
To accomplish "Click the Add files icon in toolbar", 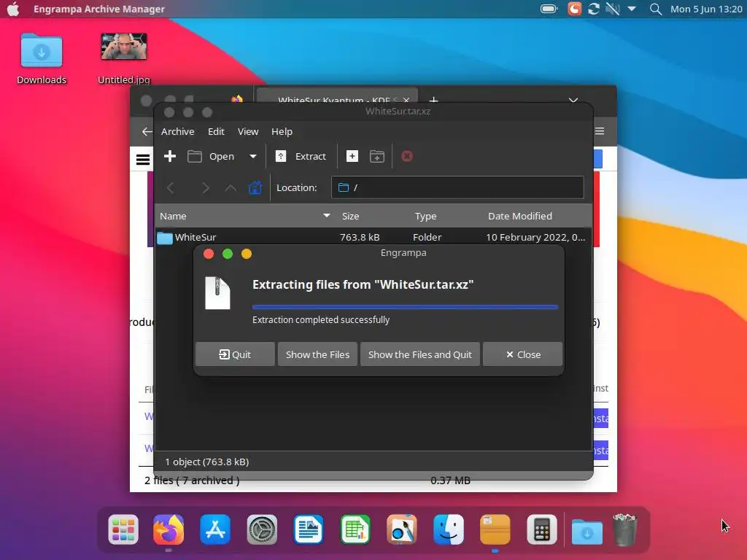I will pos(352,156).
